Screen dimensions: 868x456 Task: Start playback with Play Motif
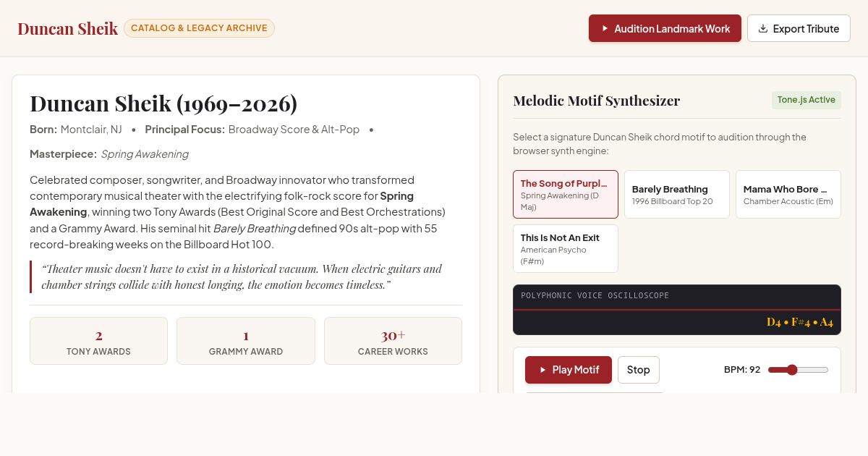tap(569, 370)
